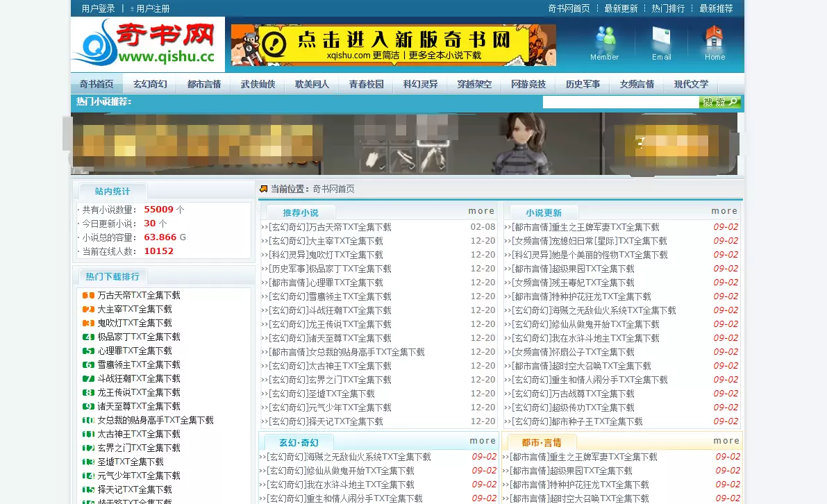This screenshot has width=827, height=504.
Task: Select 网游竞技 navigation tab
Action: pos(528,84)
